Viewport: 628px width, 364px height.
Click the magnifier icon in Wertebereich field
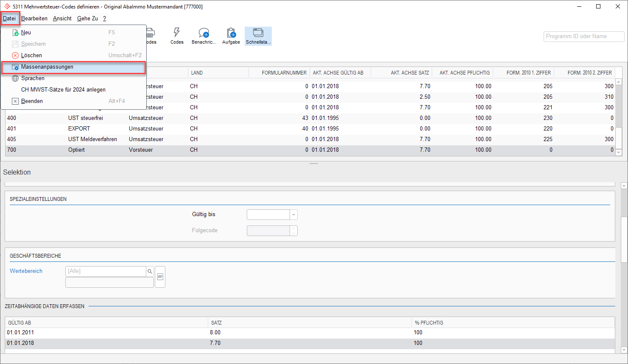[x=150, y=271]
